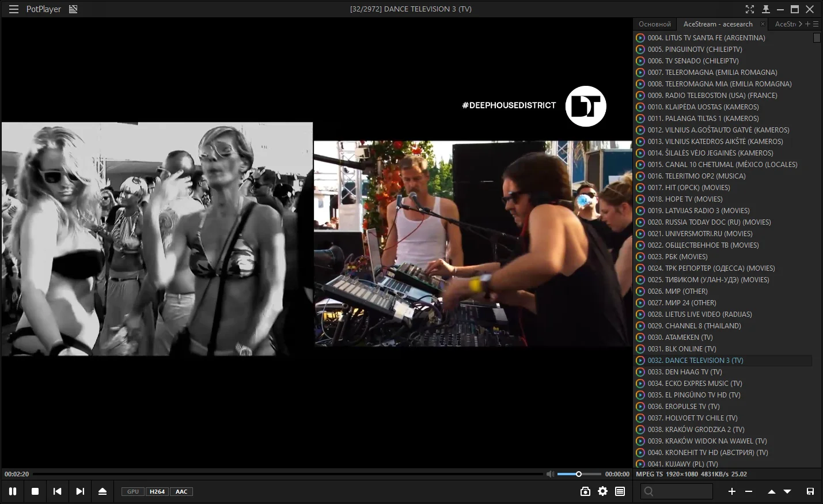Open the playlist tab options menu
The height and width of the screenshot is (504, 823).
[816, 24]
